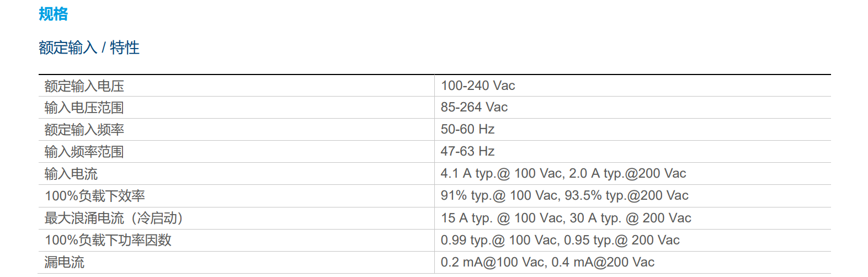868x277 pixels.
Task: Click the 91% typ. efficiency value
Action: point(564,195)
